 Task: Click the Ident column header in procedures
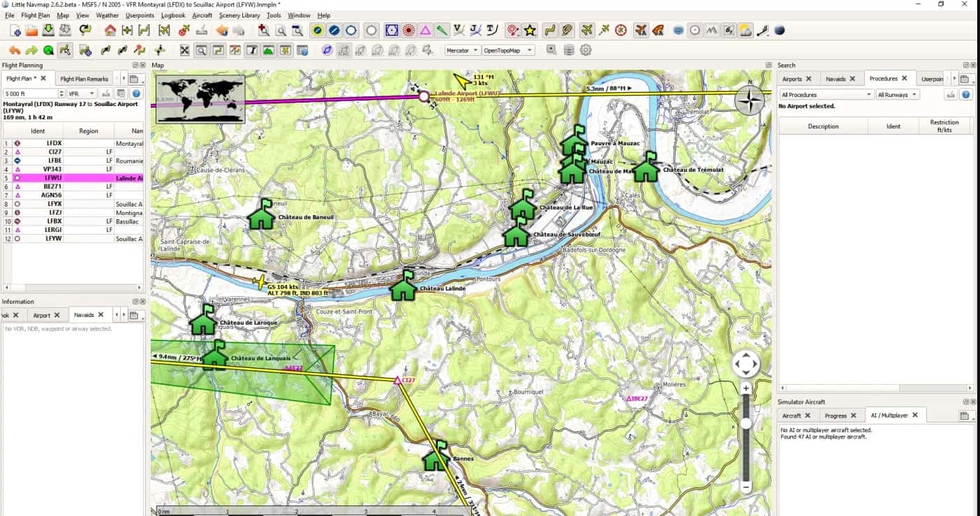[893, 126]
